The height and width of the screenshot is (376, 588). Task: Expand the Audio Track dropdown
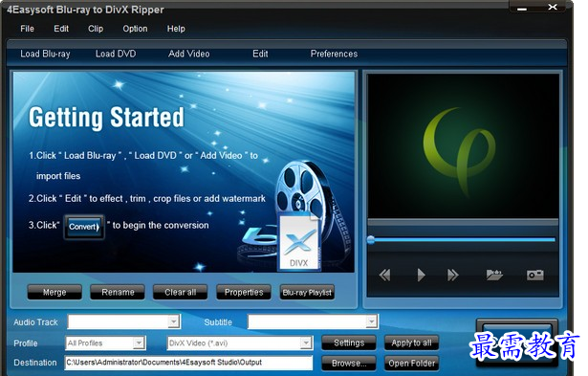pos(173,321)
